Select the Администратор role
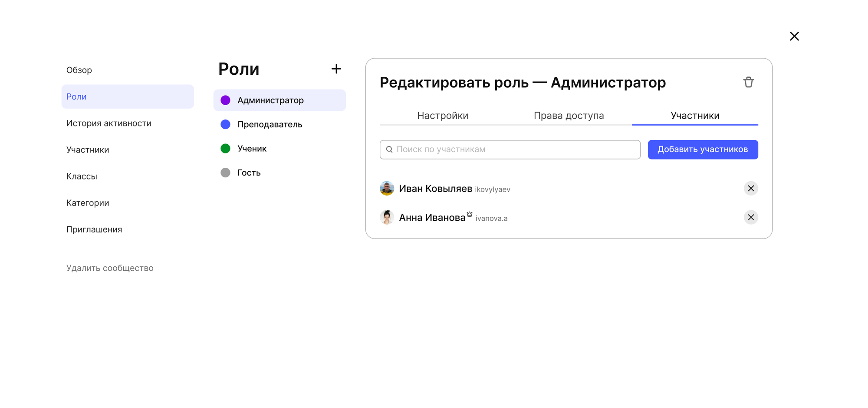The image size is (868, 408). tap(279, 100)
